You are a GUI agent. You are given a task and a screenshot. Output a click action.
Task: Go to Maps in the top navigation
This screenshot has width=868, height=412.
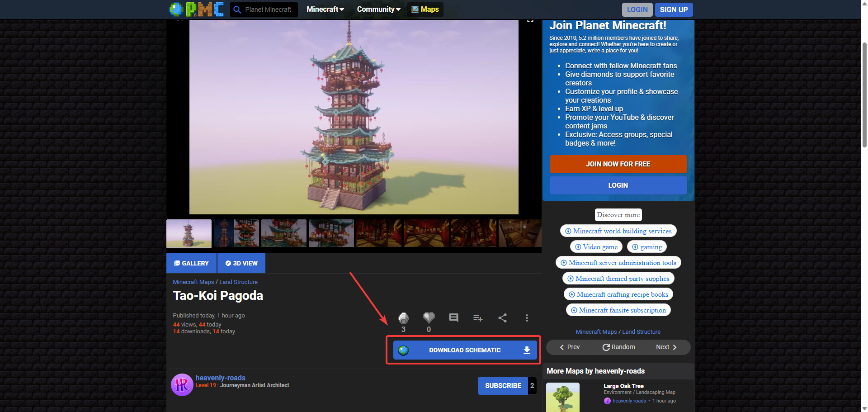[425, 9]
